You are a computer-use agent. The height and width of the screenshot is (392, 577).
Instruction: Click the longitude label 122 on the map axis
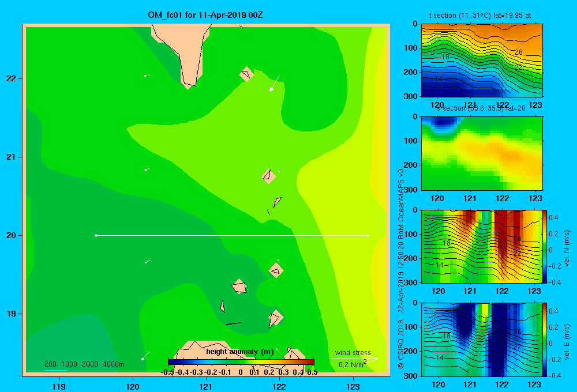(x=279, y=386)
